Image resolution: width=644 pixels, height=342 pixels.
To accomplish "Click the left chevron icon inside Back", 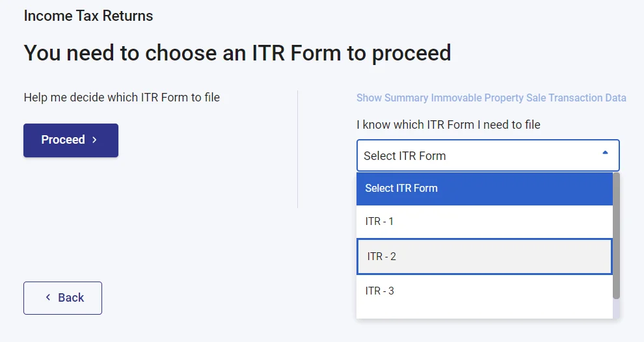I will (48, 297).
